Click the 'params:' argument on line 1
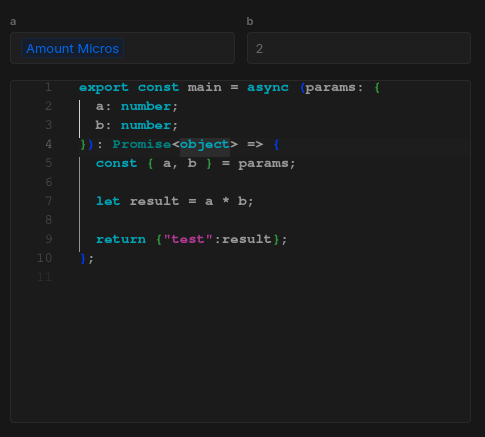The height and width of the screenshot is (437, 485). (334, 87)
